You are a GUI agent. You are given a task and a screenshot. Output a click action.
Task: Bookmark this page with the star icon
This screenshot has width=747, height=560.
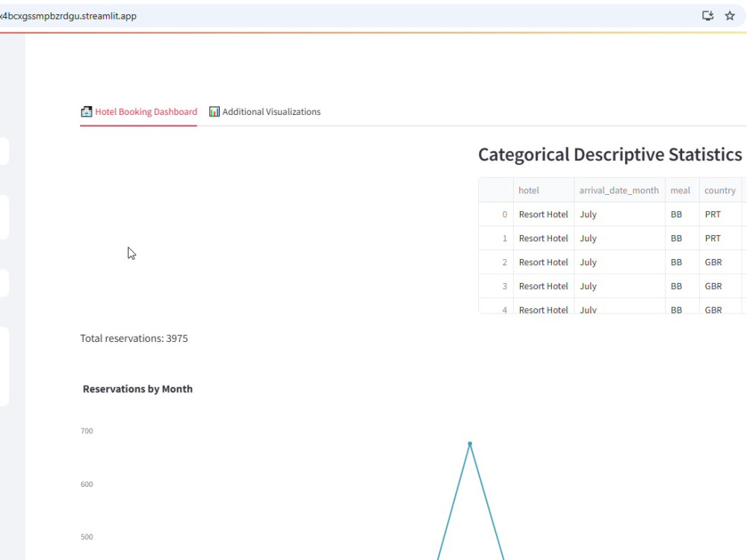730,16
